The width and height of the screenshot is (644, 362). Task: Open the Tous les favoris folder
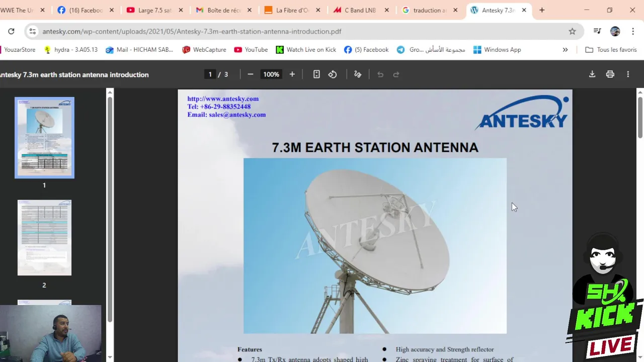(611, 50)
